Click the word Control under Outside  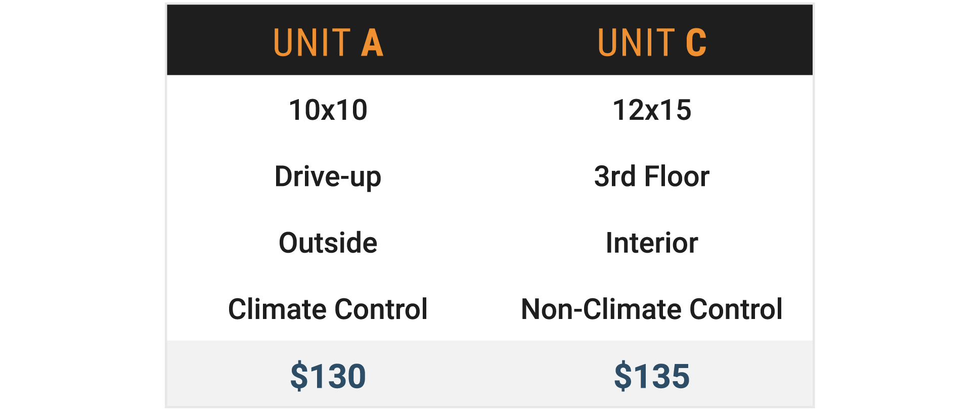pyautogui.click(x=381, y=309)
